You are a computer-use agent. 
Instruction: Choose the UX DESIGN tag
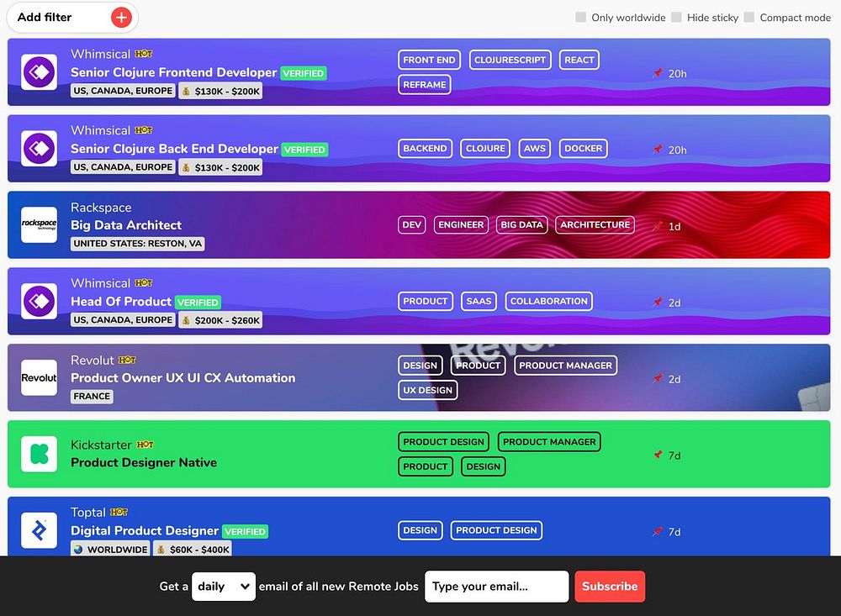click(428, 390)
